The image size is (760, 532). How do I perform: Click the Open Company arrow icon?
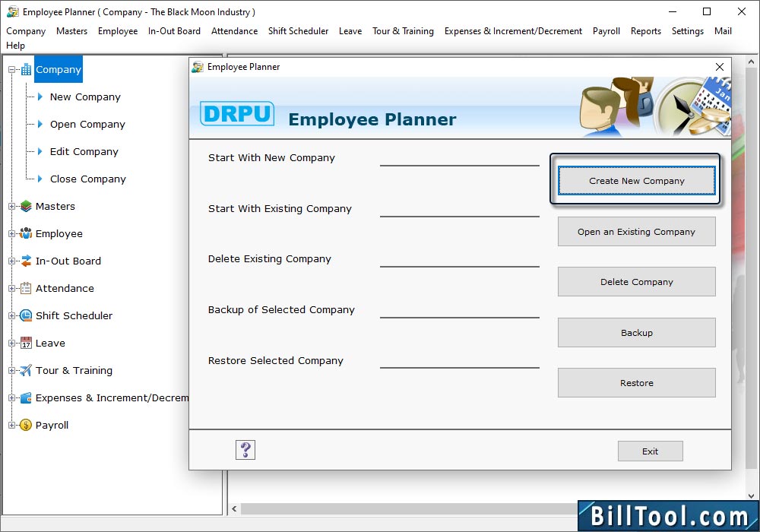40,124
